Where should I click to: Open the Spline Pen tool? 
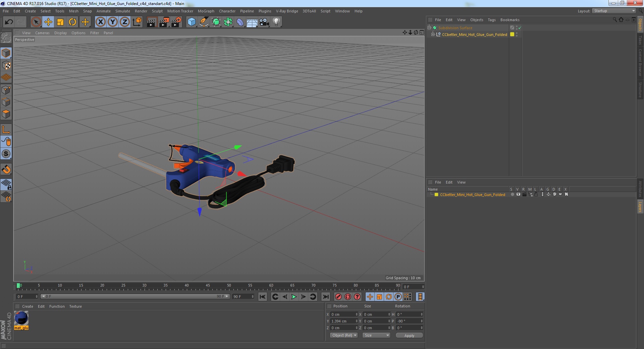pos(204,22)
